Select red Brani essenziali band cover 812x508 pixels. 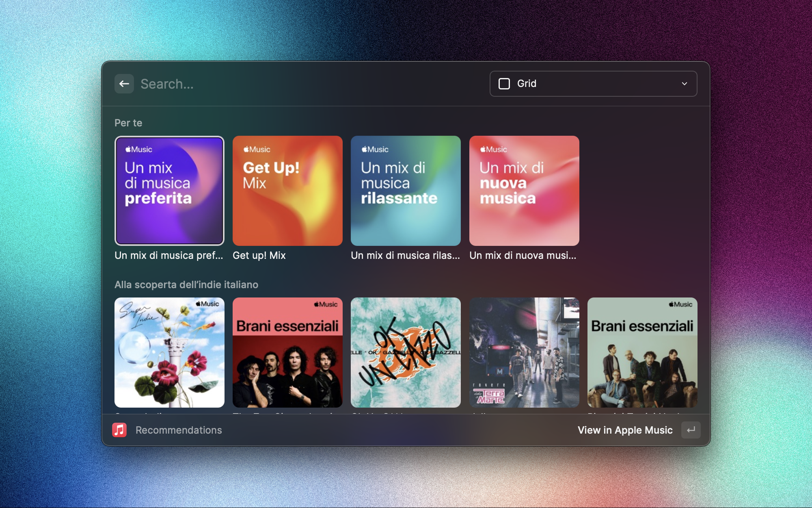pyautogui.click(x=287, y=352)
